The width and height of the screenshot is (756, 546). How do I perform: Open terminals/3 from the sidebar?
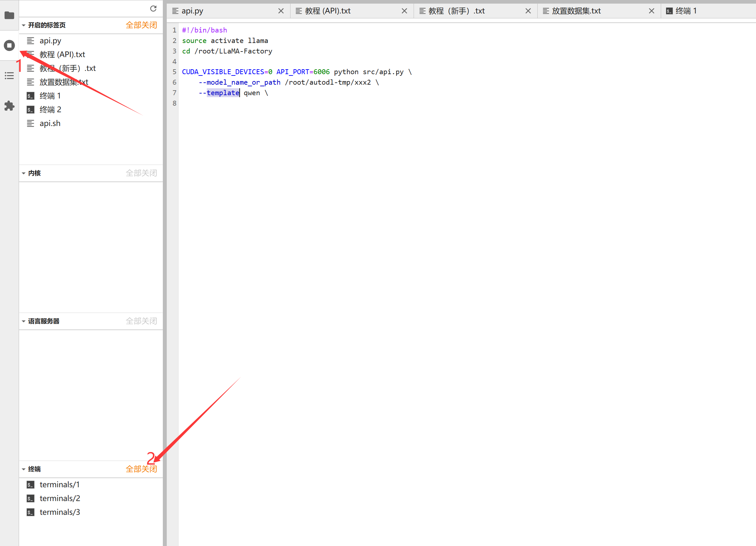click(59, 512)
